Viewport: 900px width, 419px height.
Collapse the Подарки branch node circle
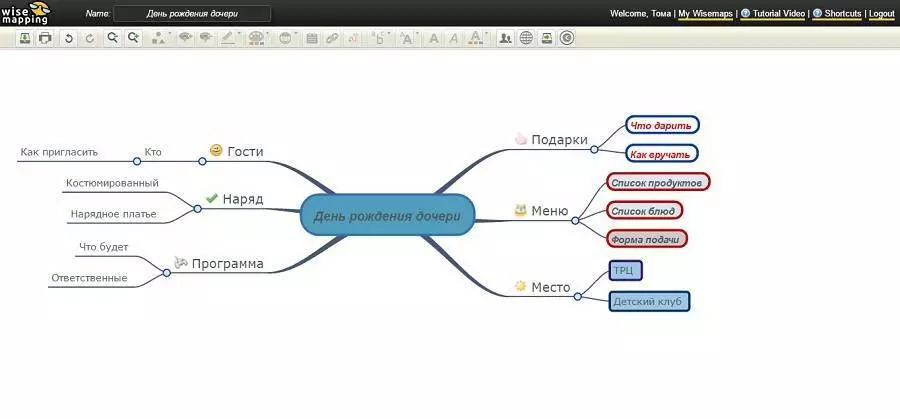click(x=594, y=149)
